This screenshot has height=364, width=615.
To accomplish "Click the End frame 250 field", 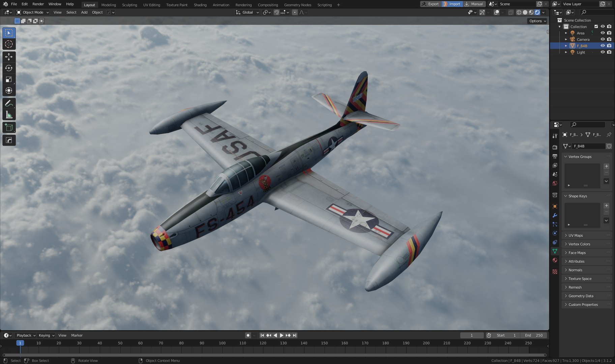I will click(x=534, y=335).
